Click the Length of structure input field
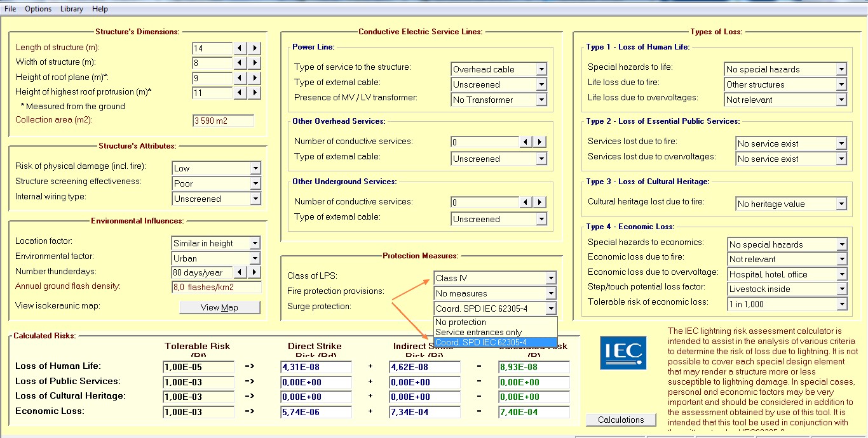The width and height of the screenshot is (868, 438). (212, 48)
